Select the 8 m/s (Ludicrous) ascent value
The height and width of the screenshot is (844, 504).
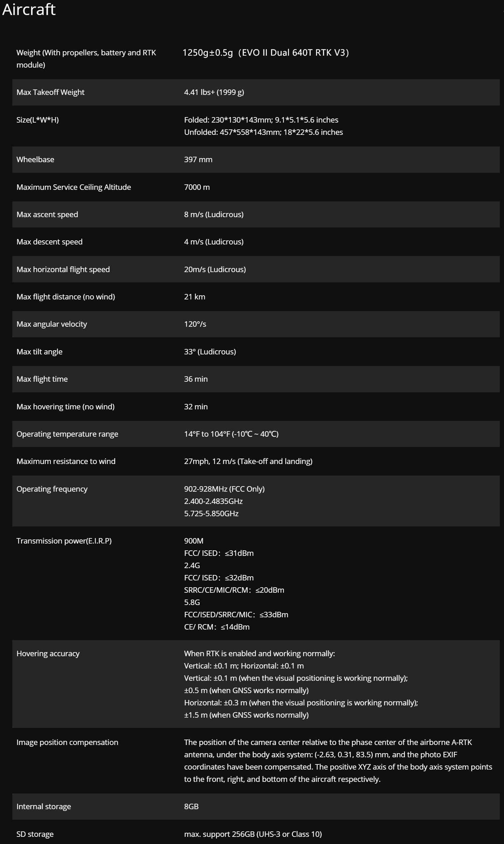(x=214, y=214)
